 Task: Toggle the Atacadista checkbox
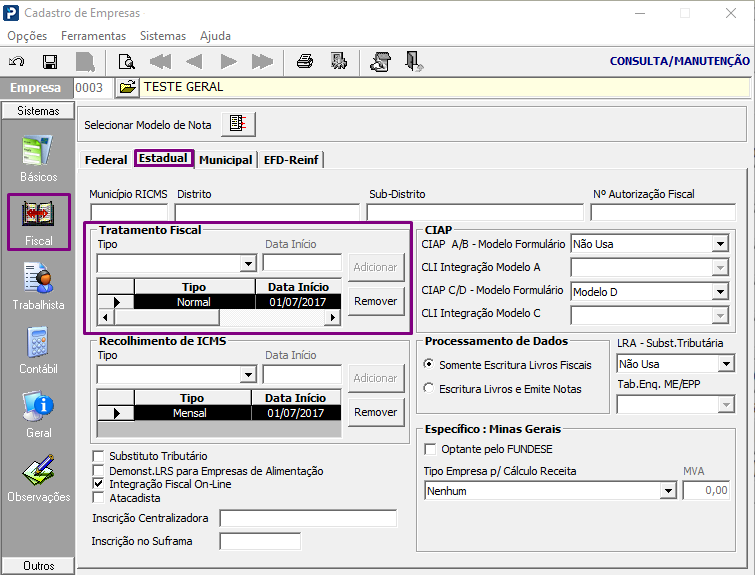[98, 498]
